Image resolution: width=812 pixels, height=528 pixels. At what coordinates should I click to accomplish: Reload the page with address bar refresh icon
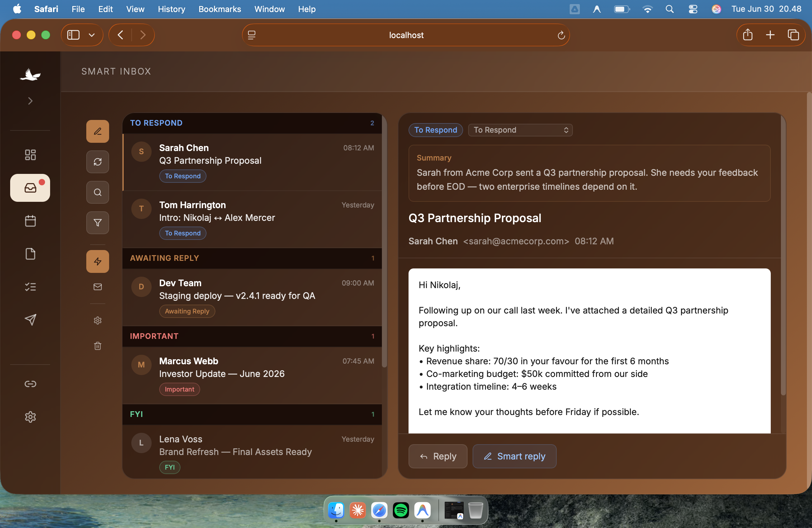coord(561,35)
